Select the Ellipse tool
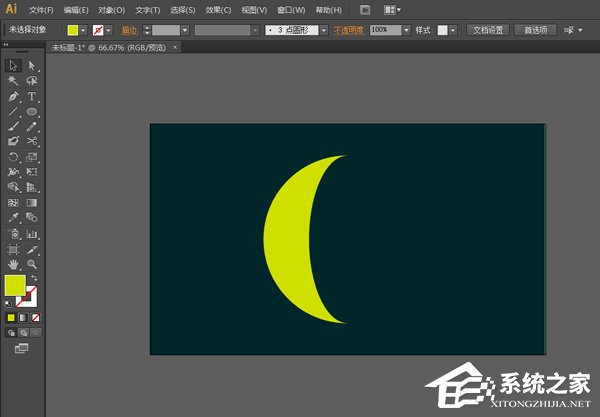The height and width of the screenshot is (417, 600). 32,111
